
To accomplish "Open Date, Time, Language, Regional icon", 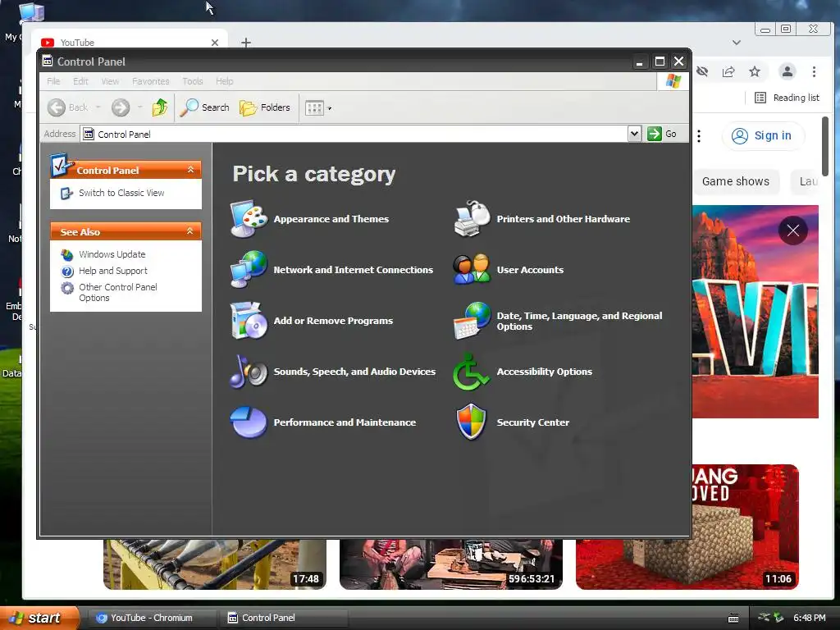I will (472, 321).
